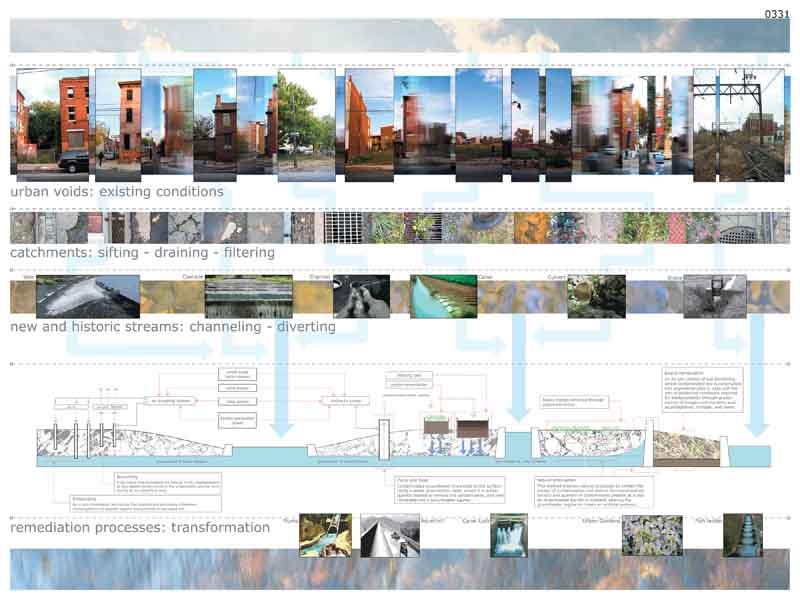Select the Canal Lock waterfall image
The height and width of the screenshot is (600, 800).
[x=508, y=535]
